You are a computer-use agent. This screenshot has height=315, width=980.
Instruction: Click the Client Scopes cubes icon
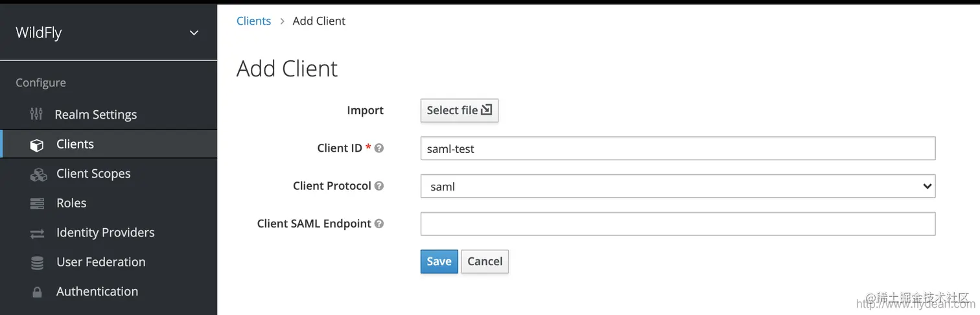[x=38, y=174]
